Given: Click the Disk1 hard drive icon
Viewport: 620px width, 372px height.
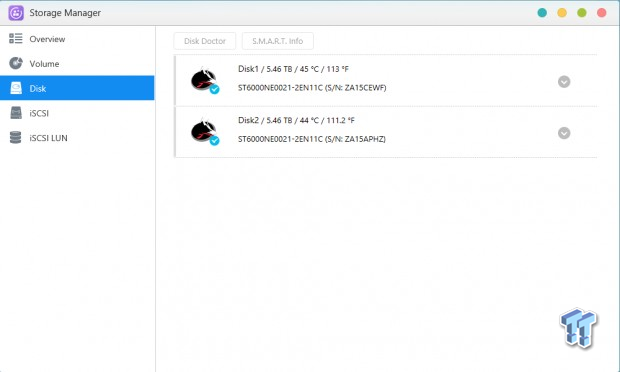Looking at the screenshot, I should pyautogui.click(x=204, y=80).
